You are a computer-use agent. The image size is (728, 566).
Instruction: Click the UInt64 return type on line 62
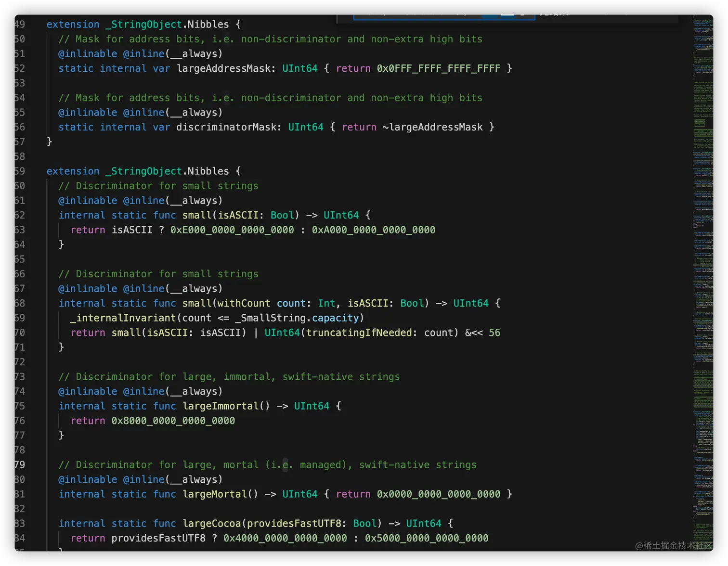coord(341,215)
